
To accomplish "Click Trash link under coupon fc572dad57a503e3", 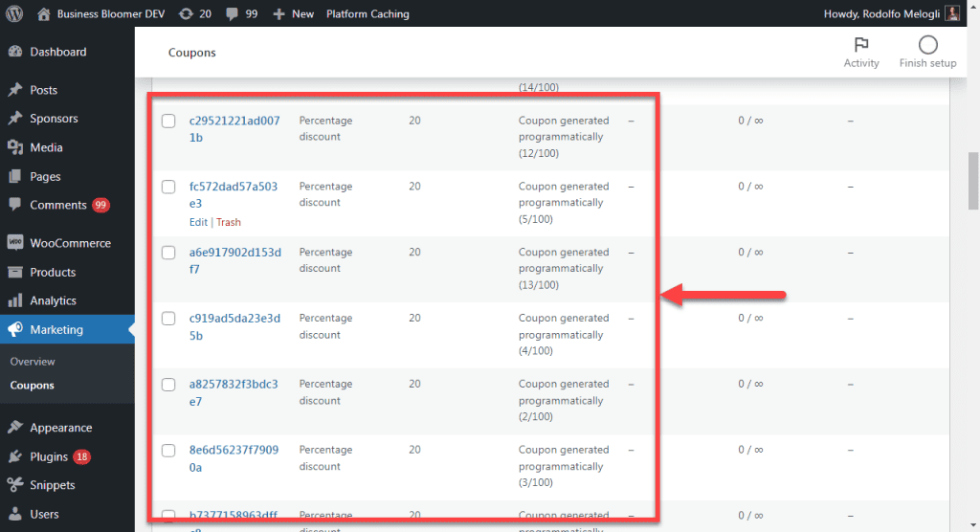I will point(229,222).
